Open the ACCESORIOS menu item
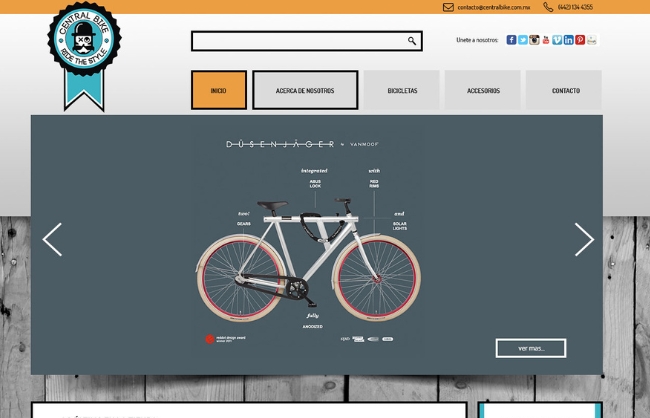 [x=483, y=90]
